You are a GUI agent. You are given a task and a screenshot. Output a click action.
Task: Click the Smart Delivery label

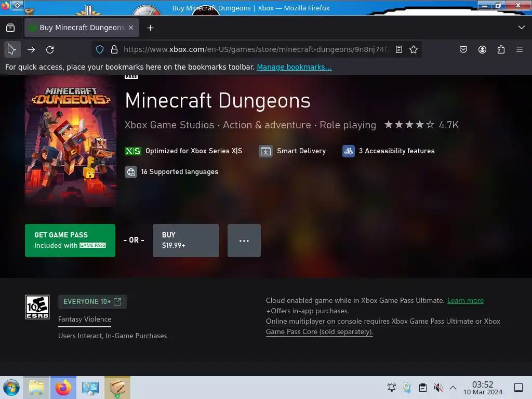click(301, 151)
